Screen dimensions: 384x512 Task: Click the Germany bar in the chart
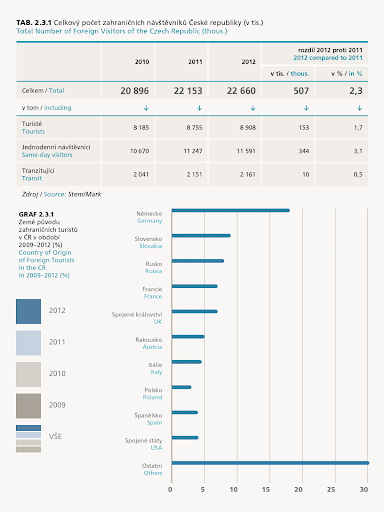(x=231, y=210)
